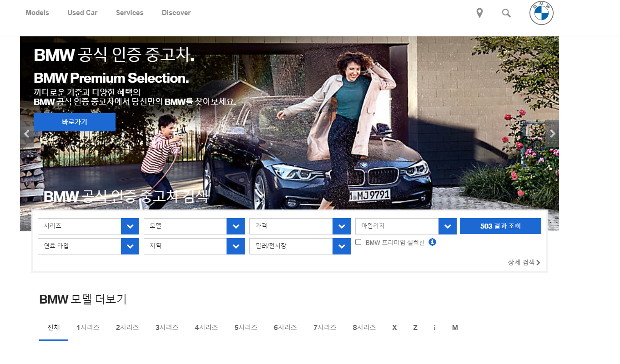Select the 2시리즈 tab
620x364 pixels.
pos(127,328)
